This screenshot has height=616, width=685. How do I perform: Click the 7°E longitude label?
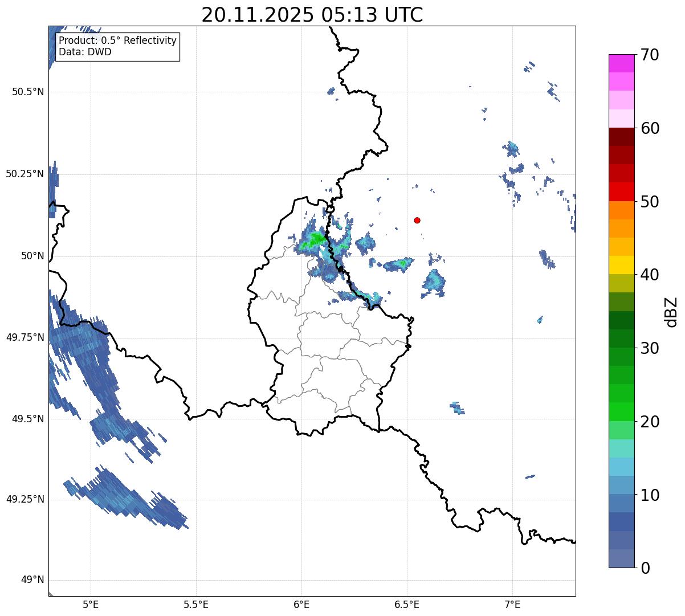(512, 604)
